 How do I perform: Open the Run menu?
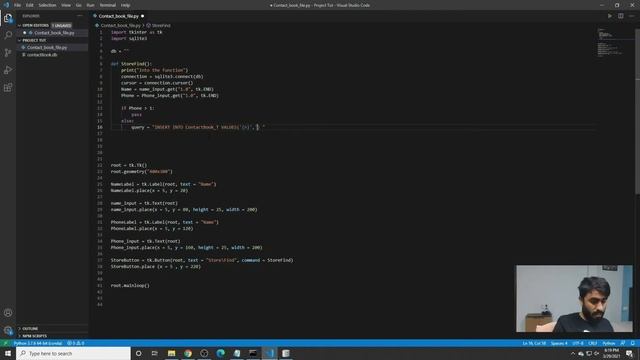click(x=91, y=5)
